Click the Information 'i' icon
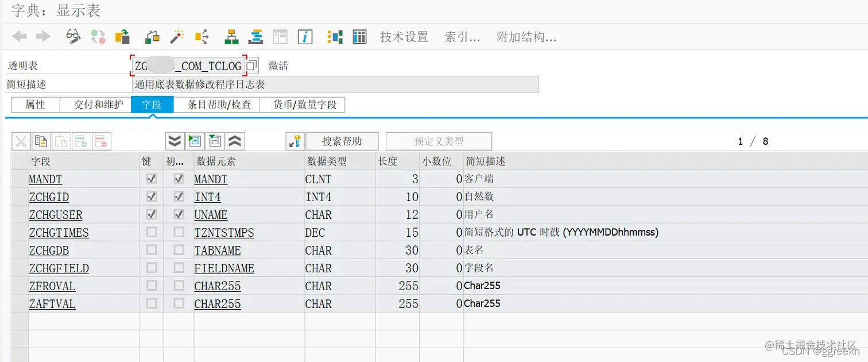Viewport: 868px width, 362px height. (x=305, y=37)
